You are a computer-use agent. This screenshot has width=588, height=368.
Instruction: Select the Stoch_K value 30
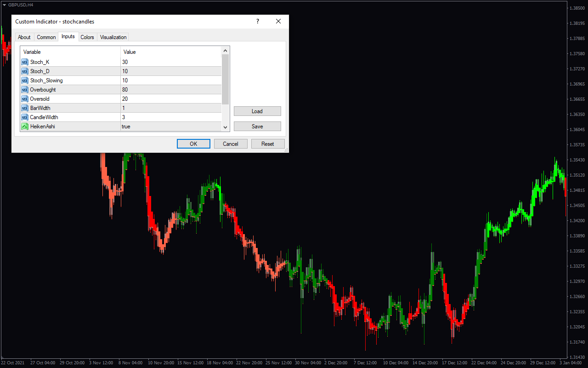coord(171,62)
